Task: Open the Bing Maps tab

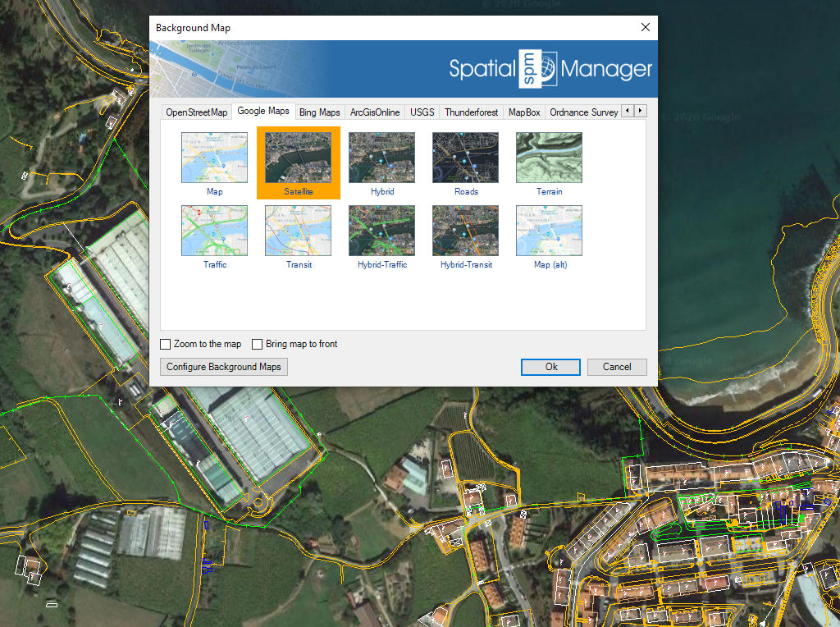Action: coord(319,112)
